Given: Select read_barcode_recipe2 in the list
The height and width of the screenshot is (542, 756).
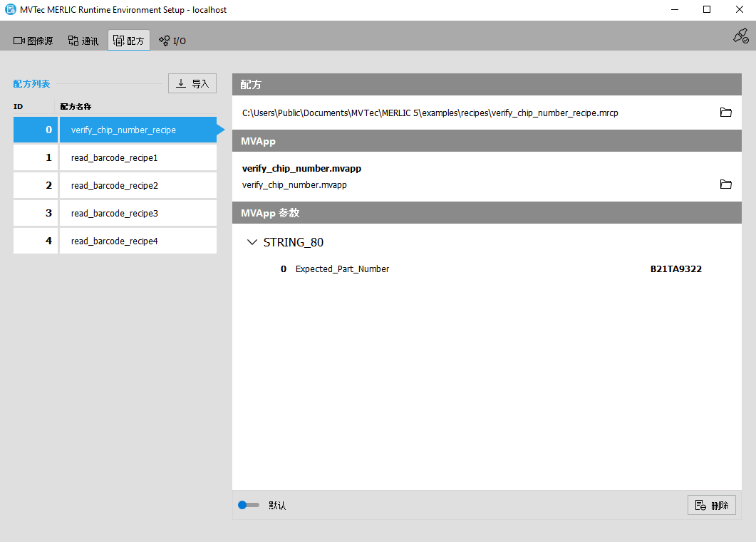Looking at the screenshot, I should pyautogui.click(x=114, y=185).
